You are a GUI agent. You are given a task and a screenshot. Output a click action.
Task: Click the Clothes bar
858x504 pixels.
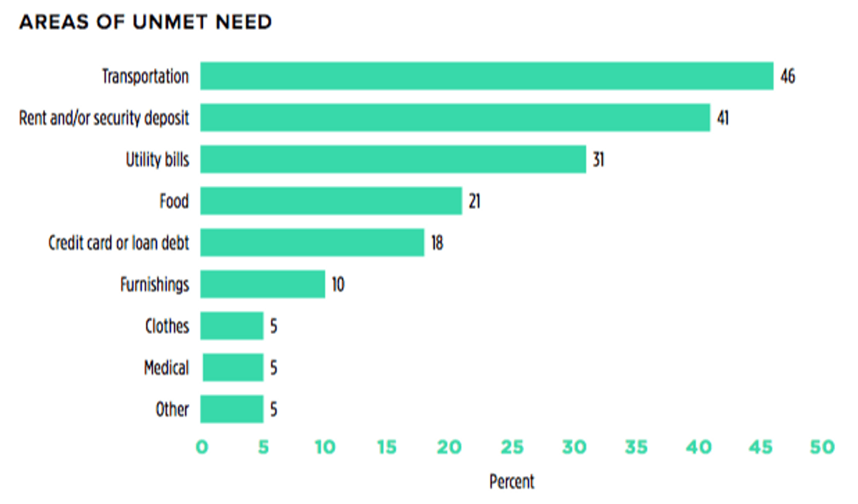coord(232,326)
